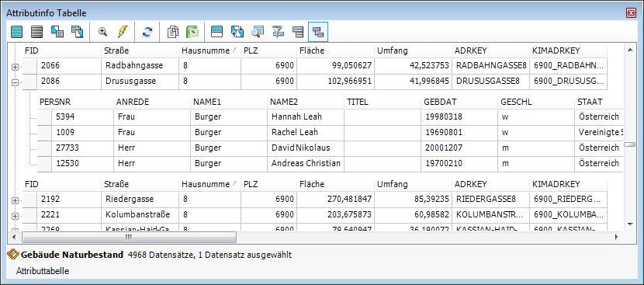Refresh the table with the blue arrows icon

click(x=147, y=32)
